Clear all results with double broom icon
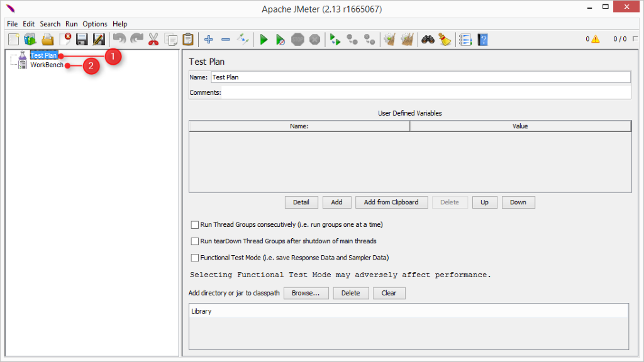This screenshot has width=644, height=362. coord(407,40)
